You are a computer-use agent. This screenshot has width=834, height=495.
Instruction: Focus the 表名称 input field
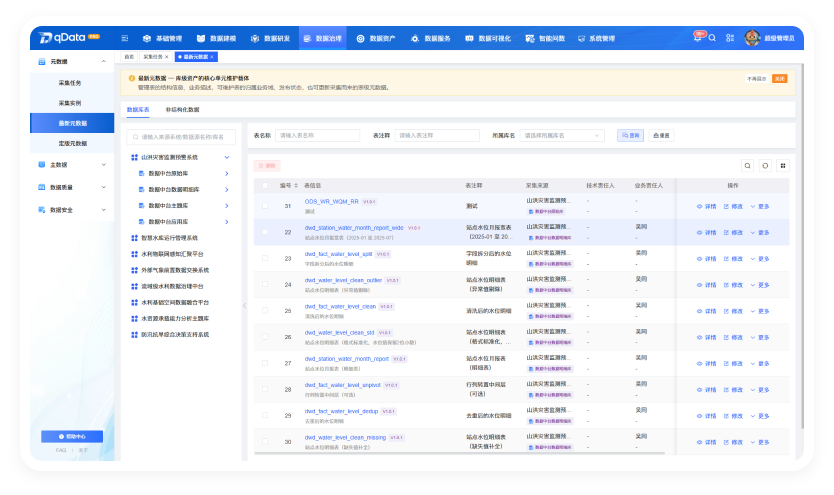pos(318,136)
